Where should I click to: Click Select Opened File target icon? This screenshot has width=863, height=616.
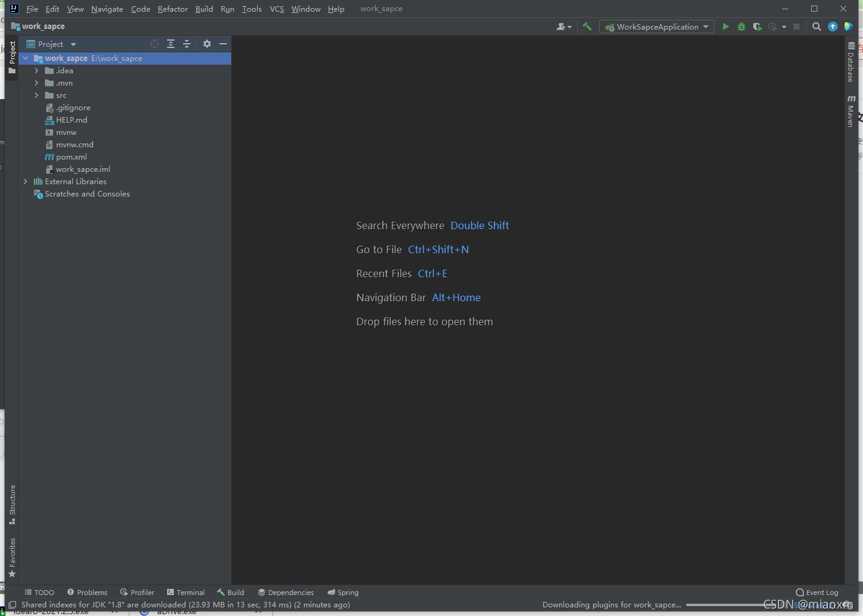click(155, 44)
